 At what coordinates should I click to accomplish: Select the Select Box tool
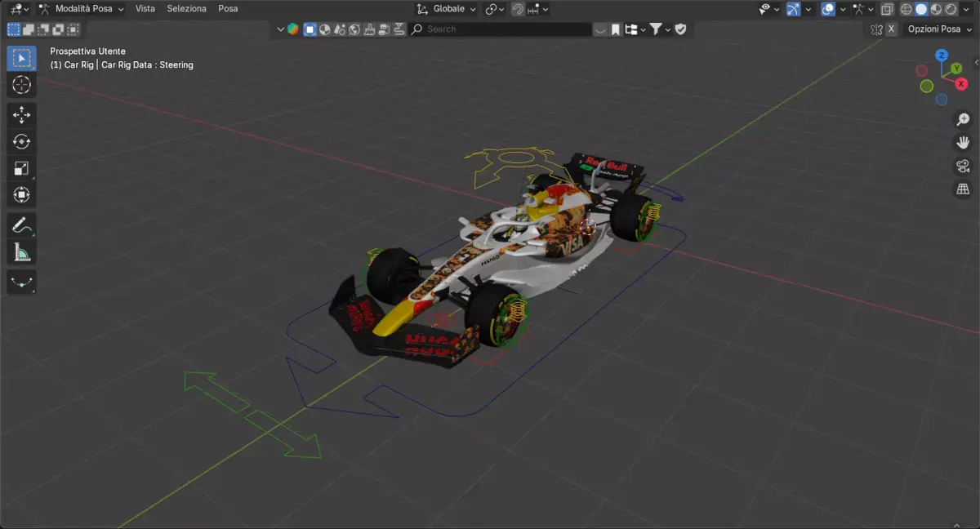click(22, 58)
